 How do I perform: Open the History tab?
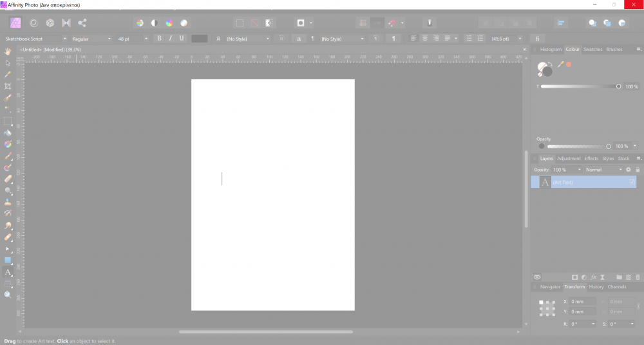tap(596, 287)
